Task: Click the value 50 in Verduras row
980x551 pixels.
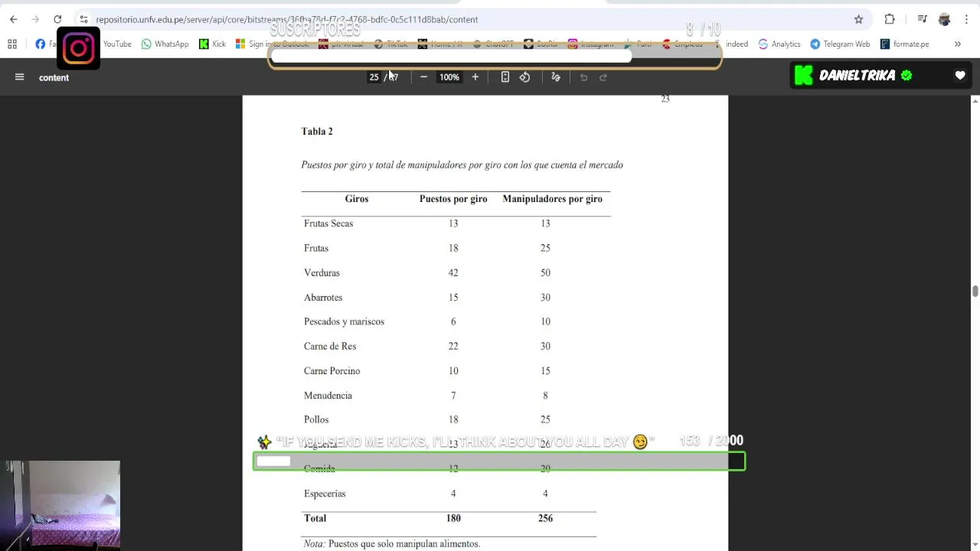Action: (545, 272)
